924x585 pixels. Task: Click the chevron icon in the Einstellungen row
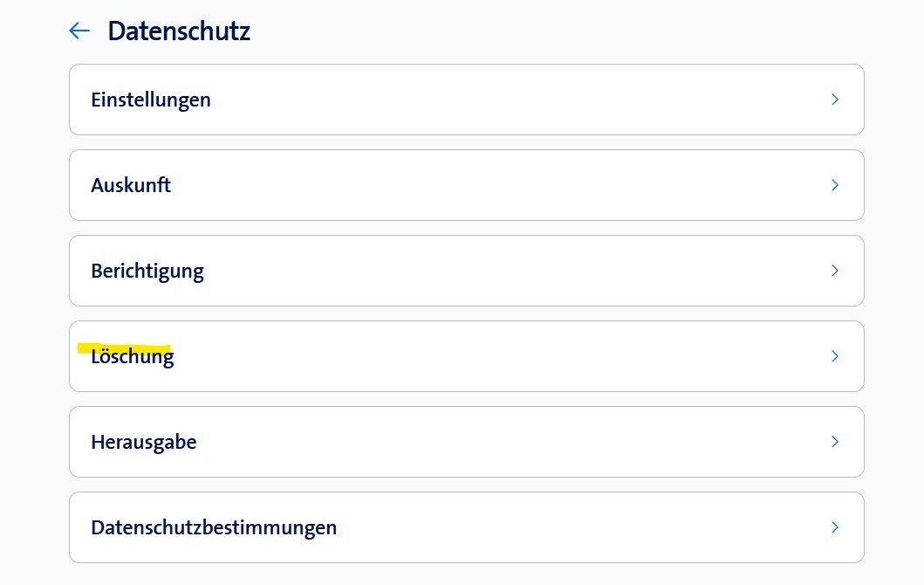point(835,100)
